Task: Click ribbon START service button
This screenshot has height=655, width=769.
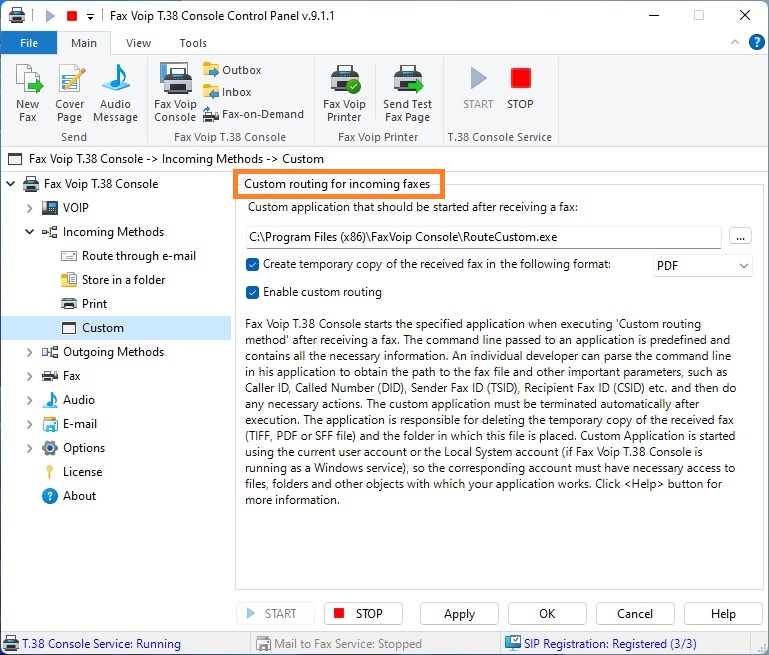Action: (478, 88)
